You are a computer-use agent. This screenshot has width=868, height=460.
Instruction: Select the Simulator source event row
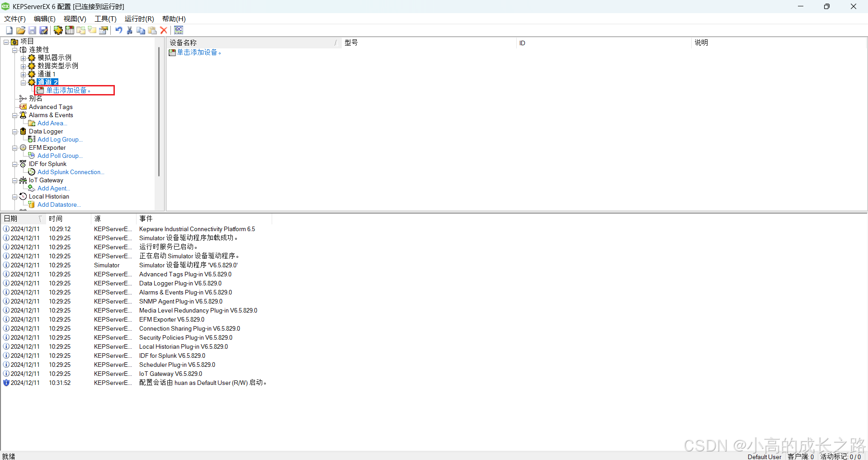pos(136,265)
